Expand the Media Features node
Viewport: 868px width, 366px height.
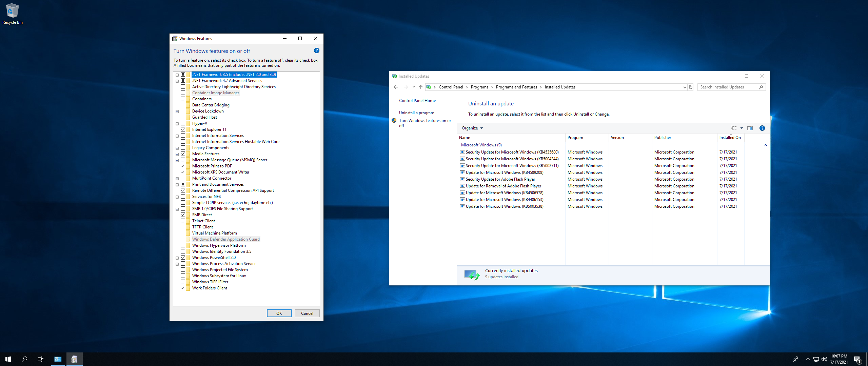[177, 154]
